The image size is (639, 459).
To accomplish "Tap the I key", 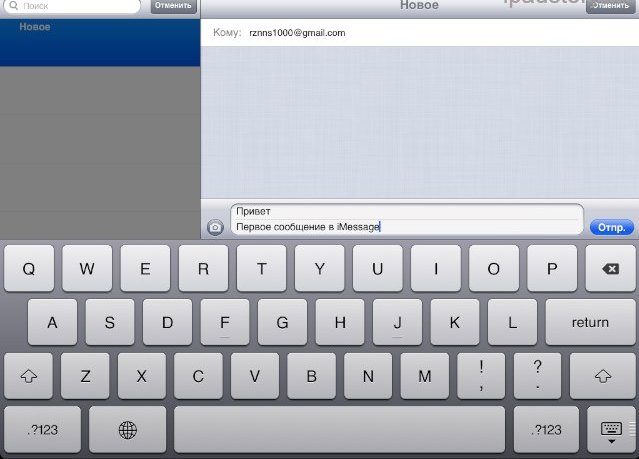I will click(436, 269).
